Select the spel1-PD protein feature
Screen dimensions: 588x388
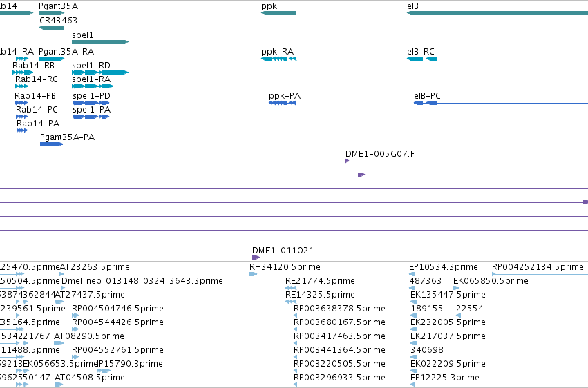(x=91, y=103)
